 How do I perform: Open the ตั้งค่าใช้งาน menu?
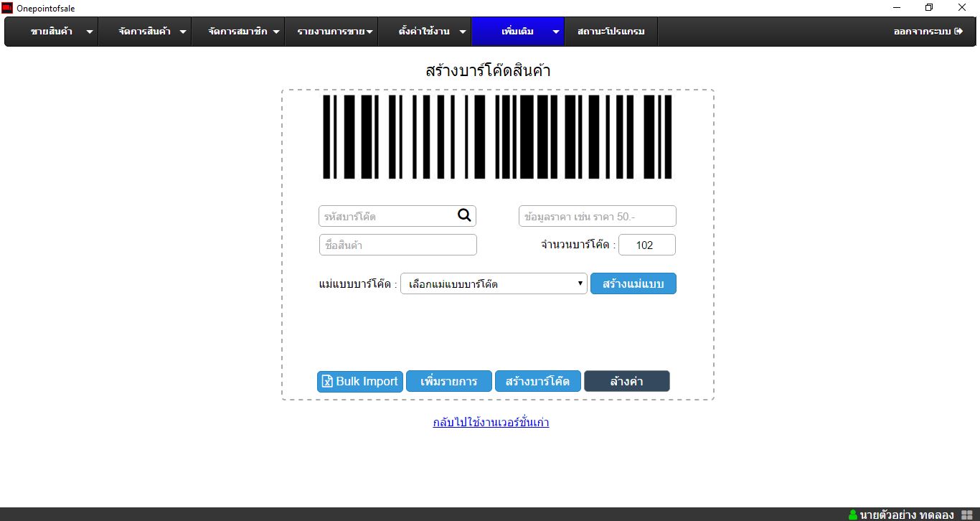pos(425,32)
